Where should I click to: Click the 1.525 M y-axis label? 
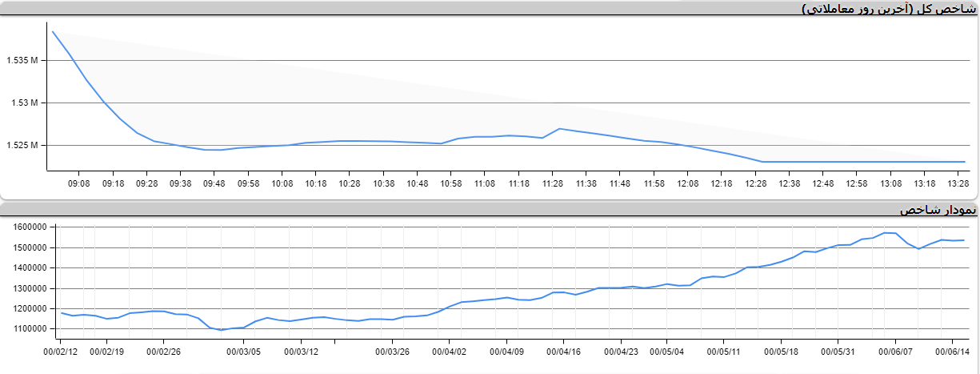click(22, 146)
